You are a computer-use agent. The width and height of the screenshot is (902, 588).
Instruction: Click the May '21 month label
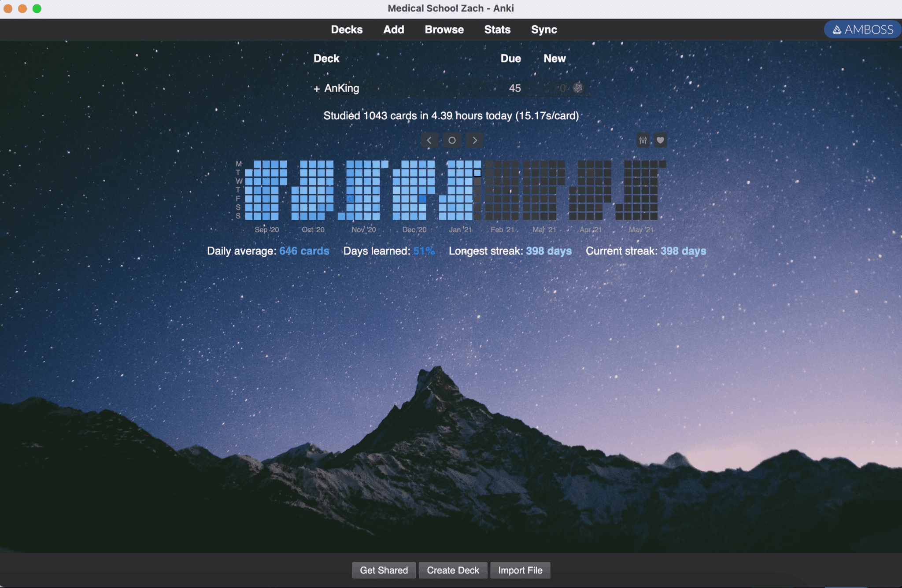tap(641, 229)
